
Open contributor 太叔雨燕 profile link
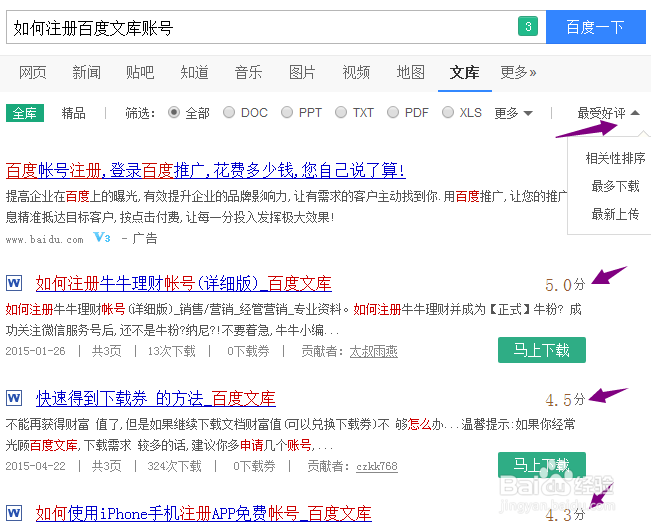tap(374, 352)
